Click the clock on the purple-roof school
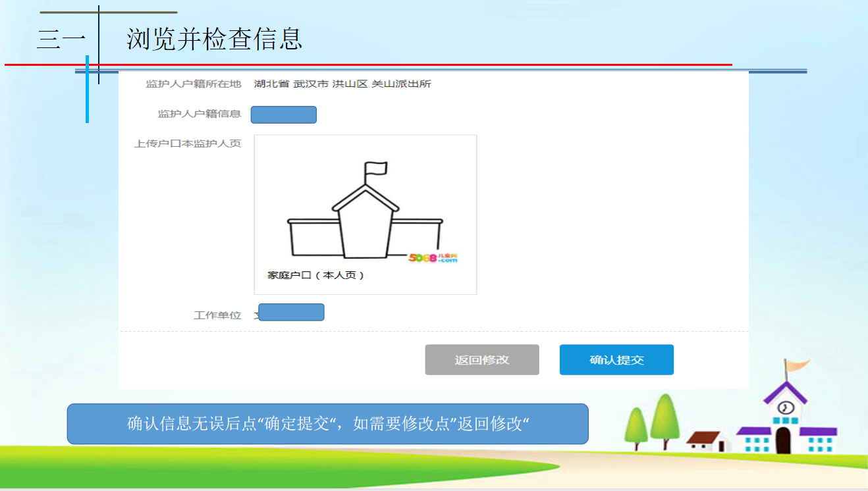The width and height of the screenshot is (868, 491). (785, 406)
